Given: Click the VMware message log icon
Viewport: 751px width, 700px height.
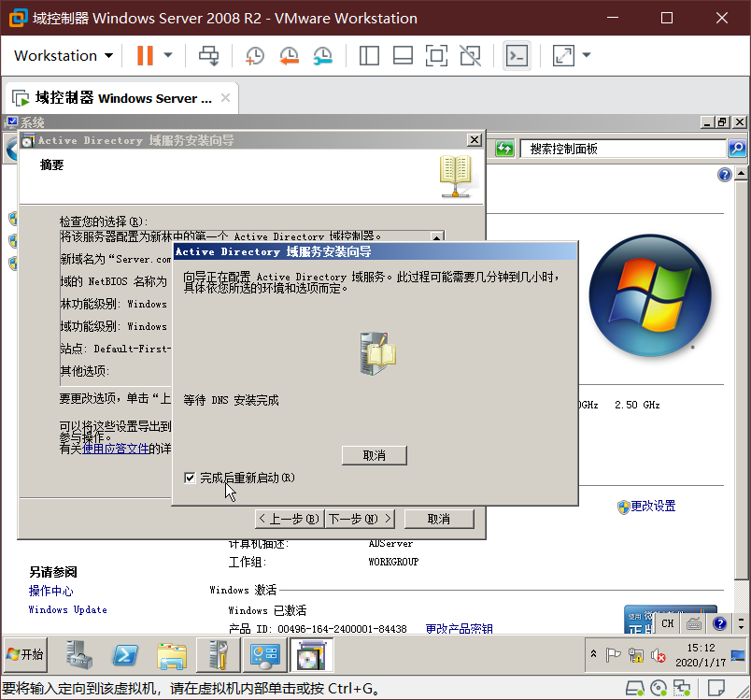Looking at the screenshot, I should 716,689.
